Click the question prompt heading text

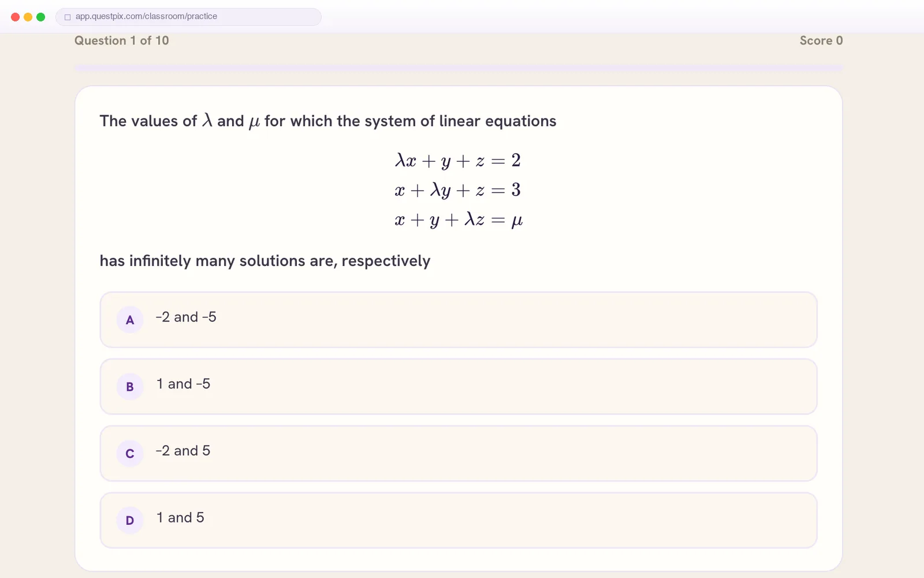(x=328, y=121)
